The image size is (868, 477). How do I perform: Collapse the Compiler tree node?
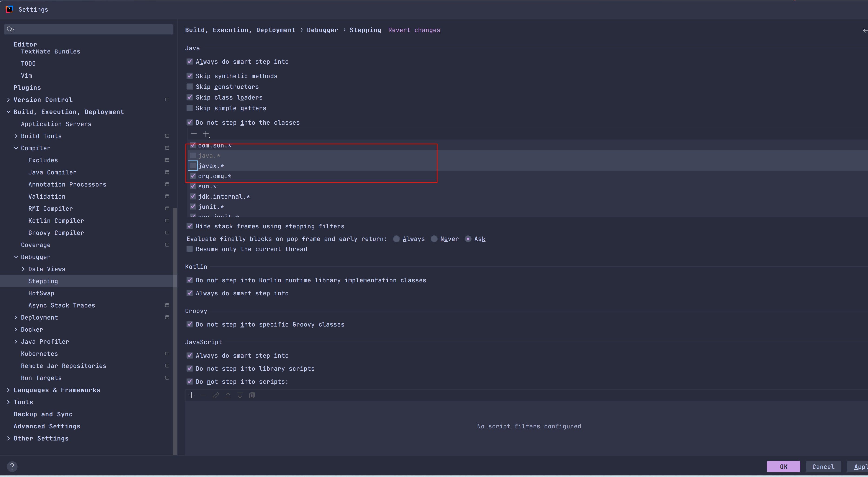point(16,148)
